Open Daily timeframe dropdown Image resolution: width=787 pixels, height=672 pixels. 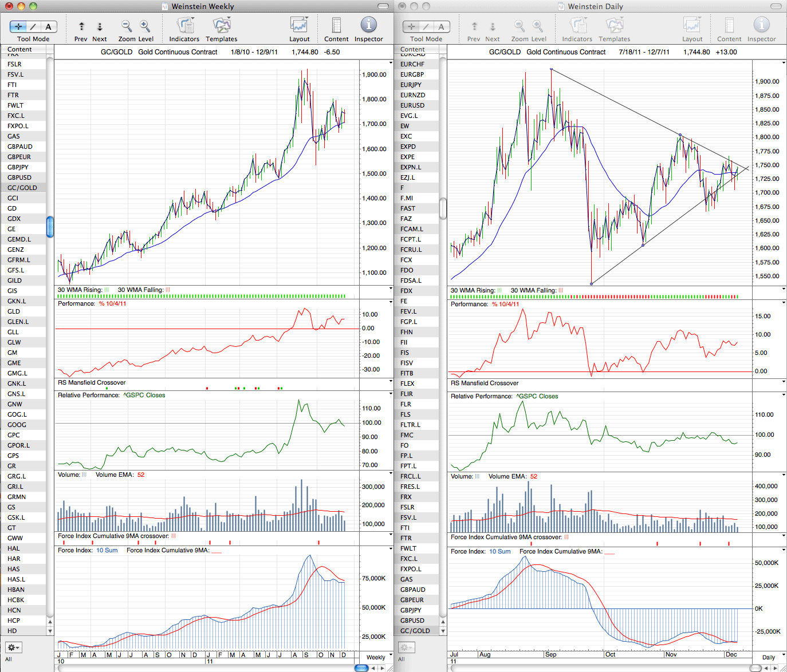coord(770,657)
